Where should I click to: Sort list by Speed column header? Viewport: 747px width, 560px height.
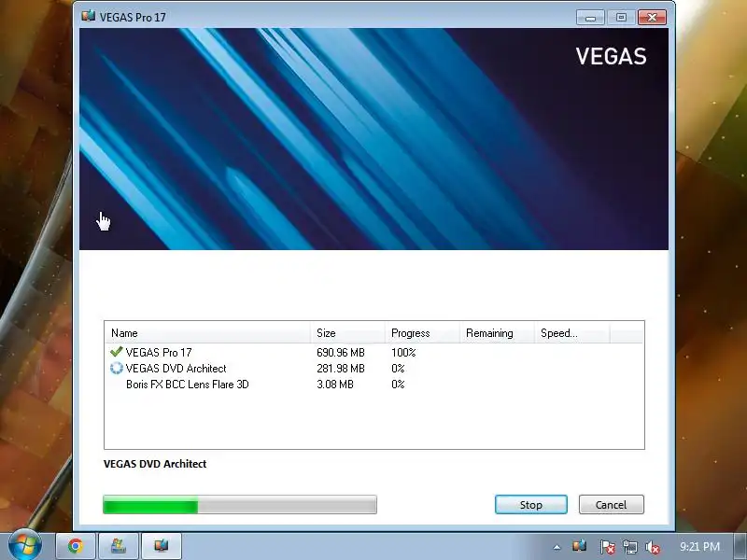pyautogui.click(x=572, y=333)
